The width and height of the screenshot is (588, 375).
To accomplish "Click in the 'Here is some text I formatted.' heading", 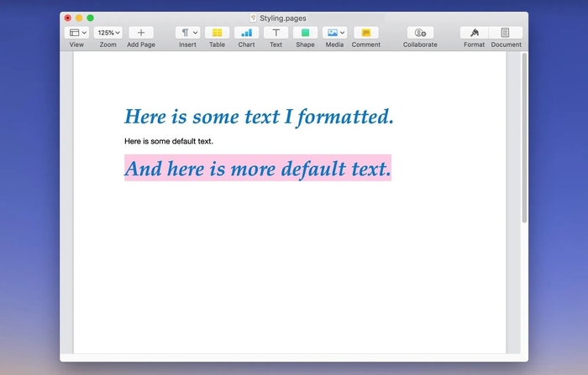I will click(x=258, y=117).
